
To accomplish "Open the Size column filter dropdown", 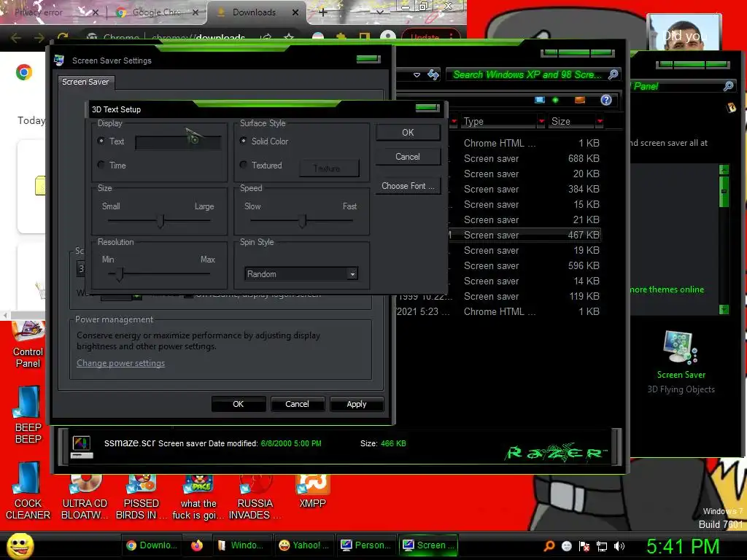I will pyautogui.click(x=600, y=122).
